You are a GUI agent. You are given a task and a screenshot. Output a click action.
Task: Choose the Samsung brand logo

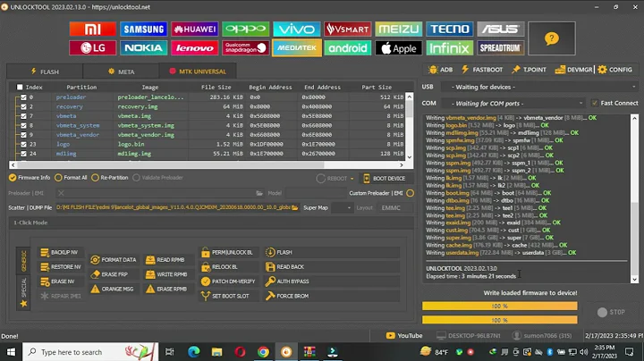click(x=144, y=29)
